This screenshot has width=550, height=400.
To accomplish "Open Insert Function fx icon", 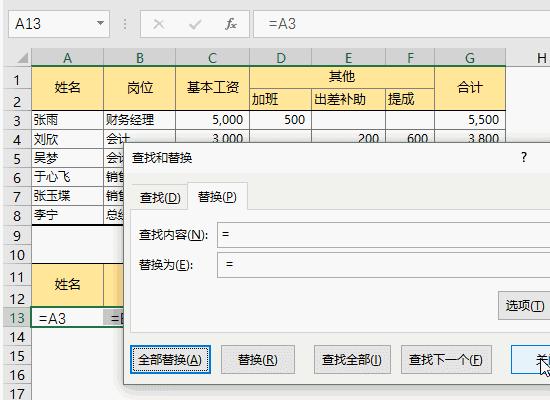I will (x=231, y=24).
